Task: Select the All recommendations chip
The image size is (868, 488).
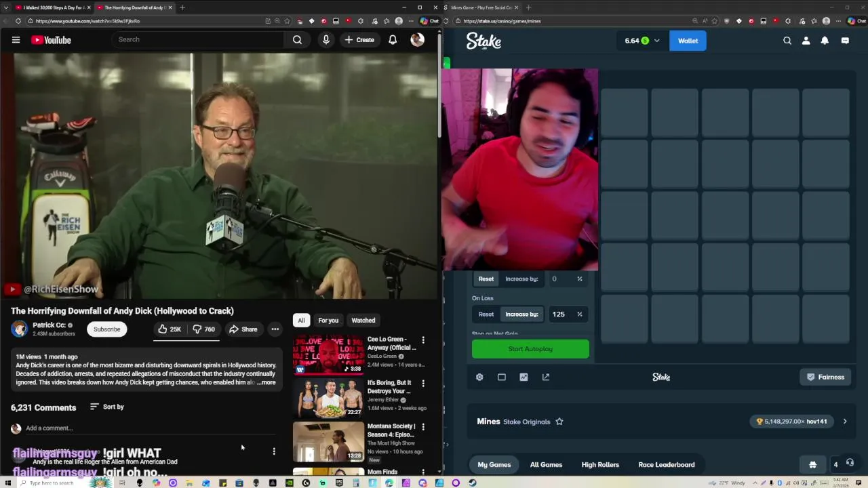Action: coord(301,321)
